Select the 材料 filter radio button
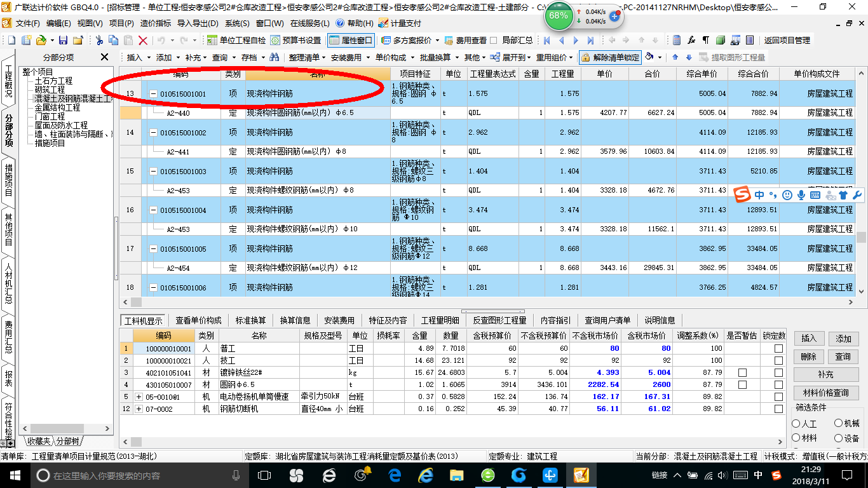The height and width of the screenshot is (488, 868). click(x=796, y=438)
